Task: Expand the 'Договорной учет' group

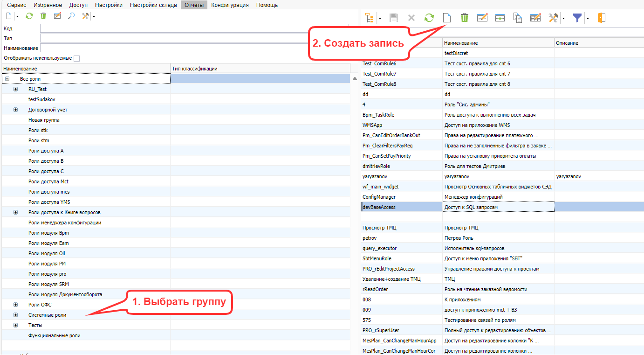Action: pos(15,110)
